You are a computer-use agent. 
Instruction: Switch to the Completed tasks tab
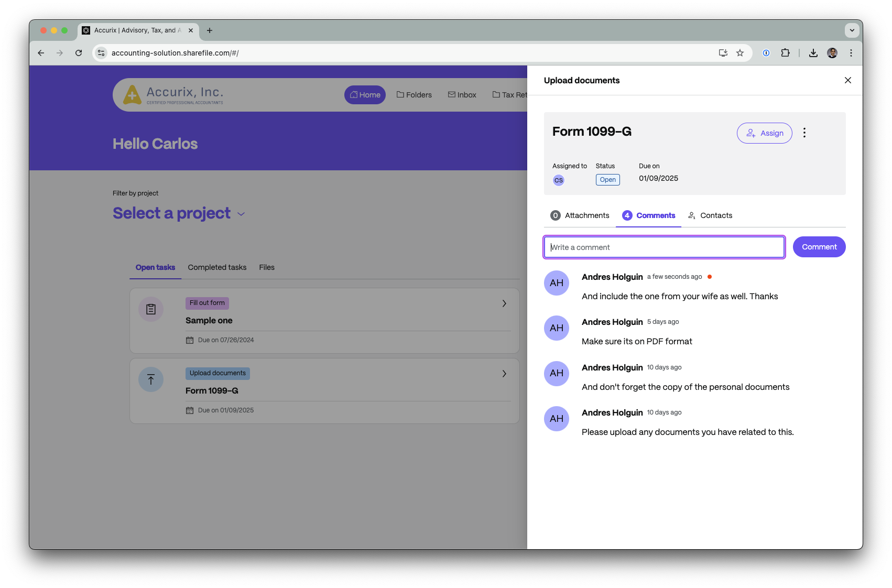(x=217, y=267)
